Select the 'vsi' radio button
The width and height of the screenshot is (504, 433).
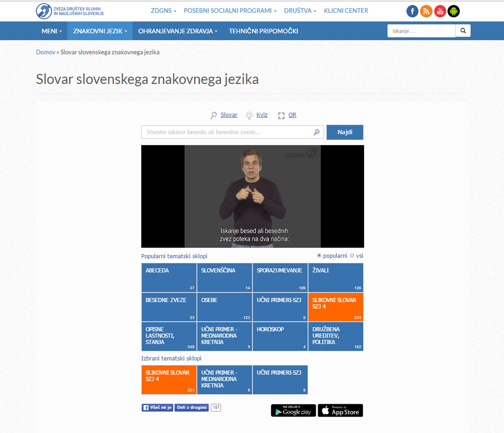click(x=352, y=256)
